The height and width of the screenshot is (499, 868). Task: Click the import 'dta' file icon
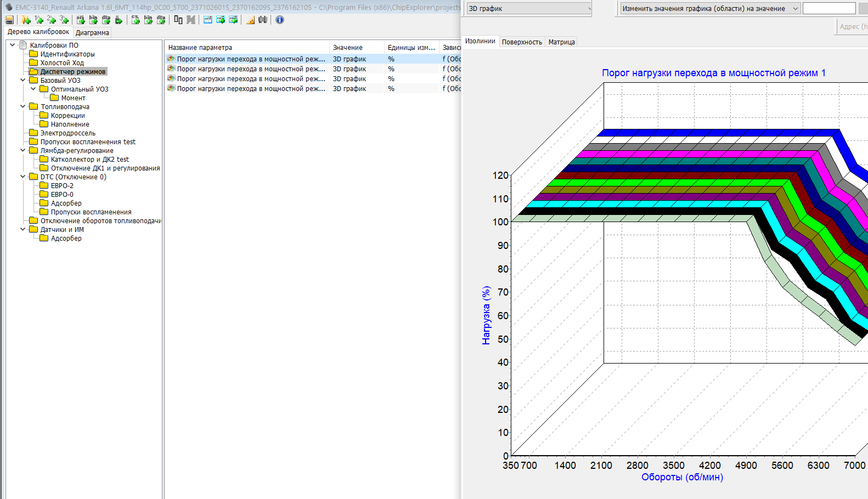(161, 20)
